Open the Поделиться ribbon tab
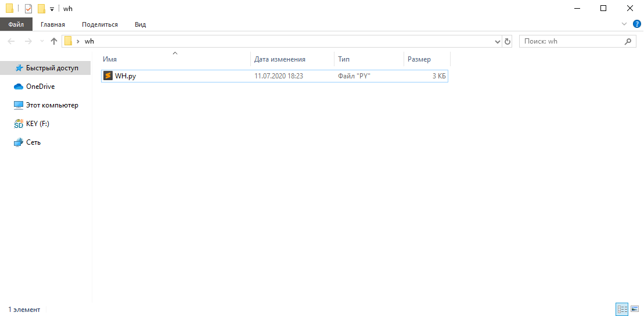 tap(100, 24)
